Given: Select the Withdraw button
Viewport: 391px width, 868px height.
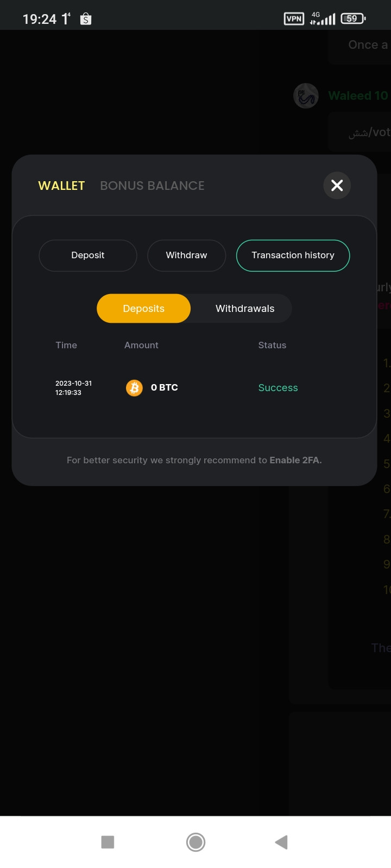Looking at the screenshot, I should pos(186,256).
